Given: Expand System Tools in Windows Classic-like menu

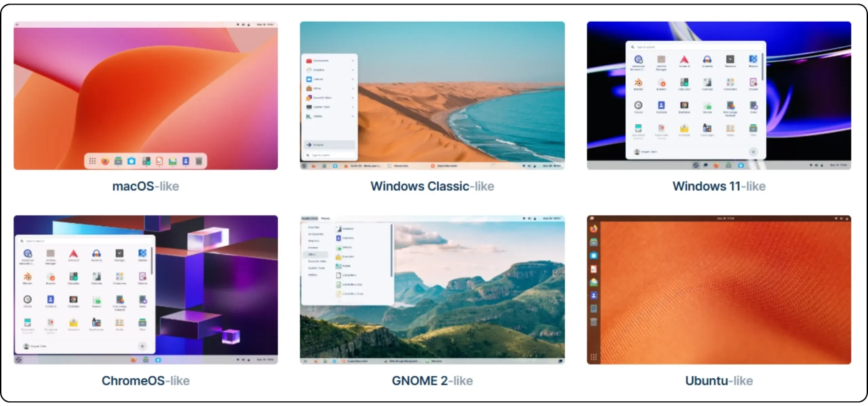Looking at the screenshot, I should click(330, 107).
